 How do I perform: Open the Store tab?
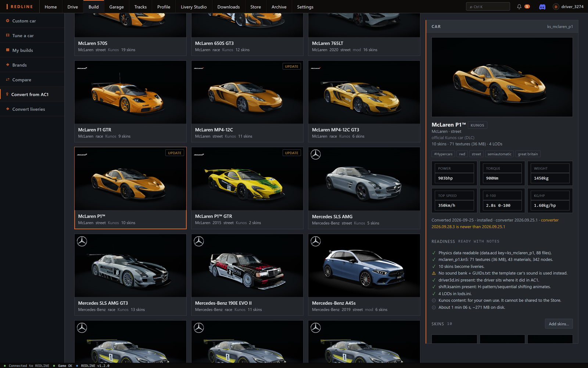(x=256, y=7)
